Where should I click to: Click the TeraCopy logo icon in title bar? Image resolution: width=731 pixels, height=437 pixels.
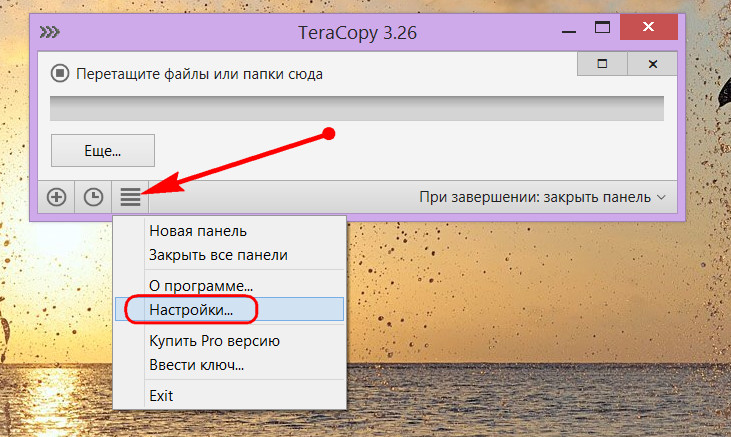[50, 32]
